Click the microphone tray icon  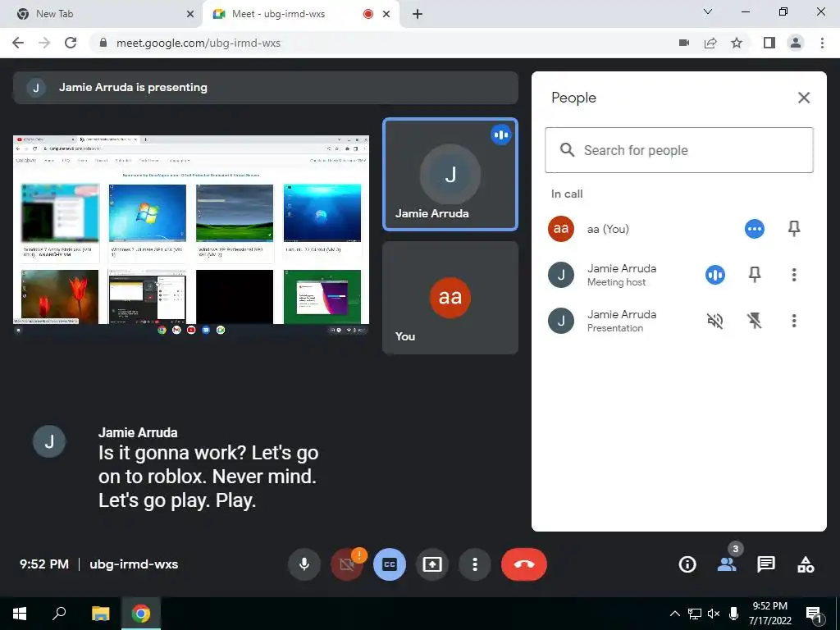coord(733,614)
